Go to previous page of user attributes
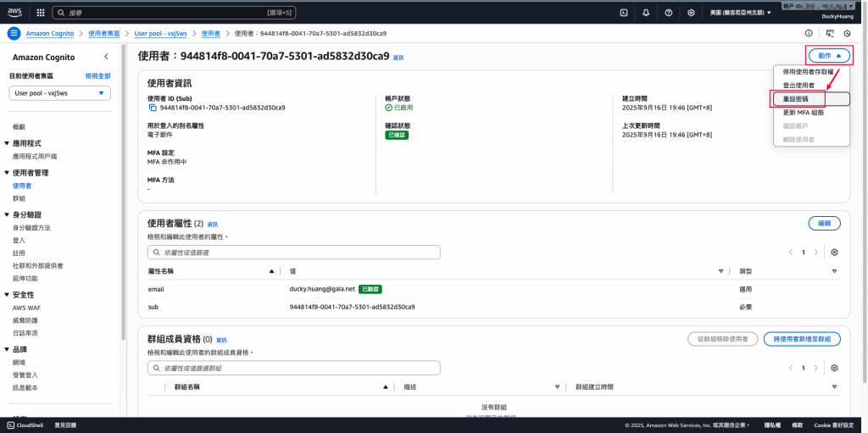Viewport: 868px width, 433px height. click(791, 252)
